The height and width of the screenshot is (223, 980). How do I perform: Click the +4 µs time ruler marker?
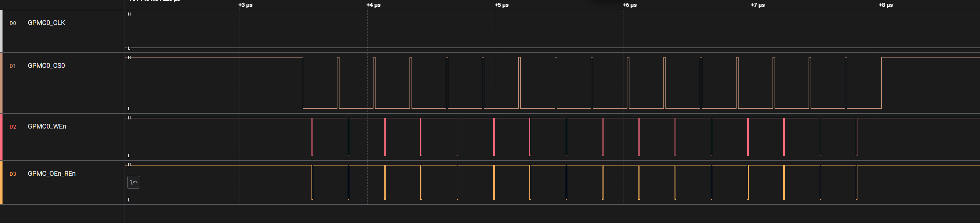point(373,5)
